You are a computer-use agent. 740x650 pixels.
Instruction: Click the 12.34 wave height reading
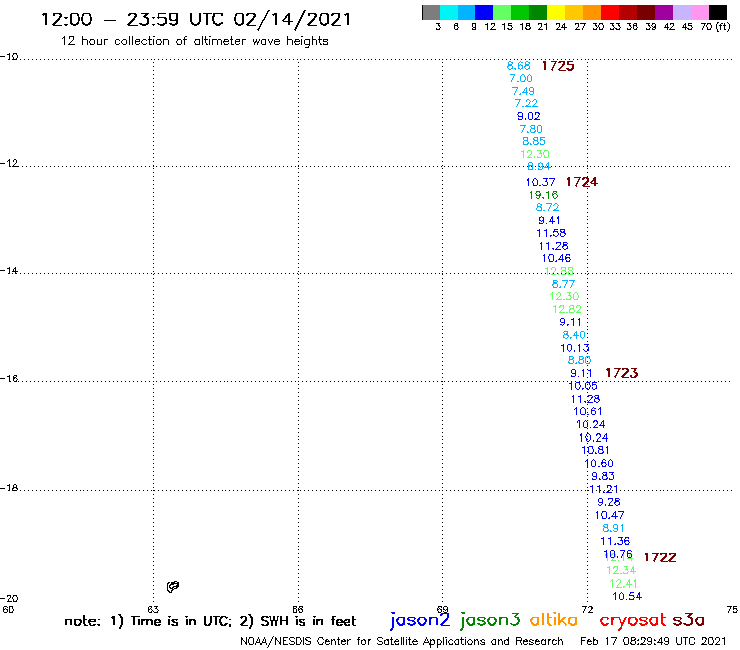(621, 570)
